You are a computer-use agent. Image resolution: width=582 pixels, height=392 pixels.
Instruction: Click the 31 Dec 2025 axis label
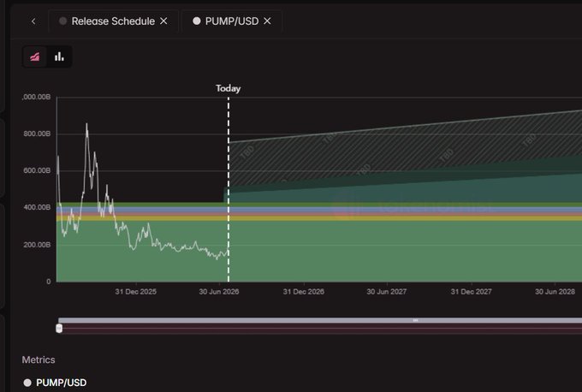(135, 292)
